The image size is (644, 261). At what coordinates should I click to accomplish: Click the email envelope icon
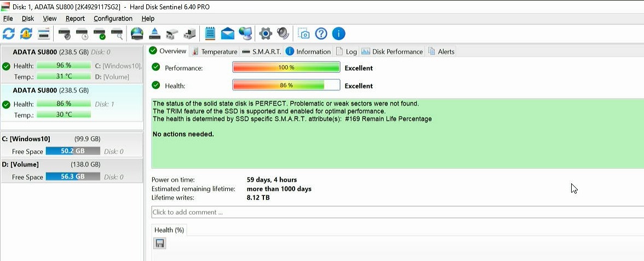(228, 34)
